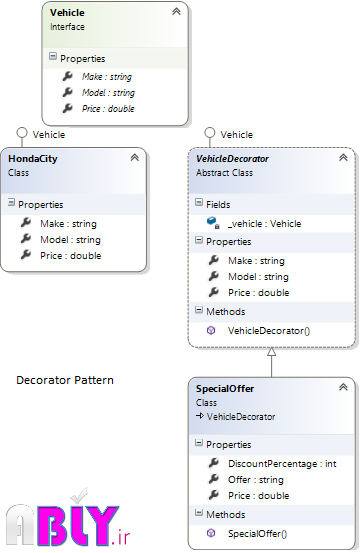This screenshot has width=361, height=553.
Task: Click method cube icon beside SpecialOffer()
Action: 211,533
